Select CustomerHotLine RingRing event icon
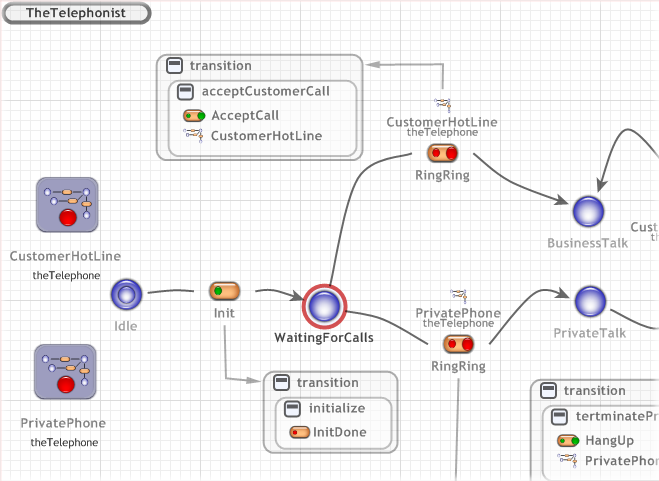This screenshot has height=481, width=659. (442, 153)
